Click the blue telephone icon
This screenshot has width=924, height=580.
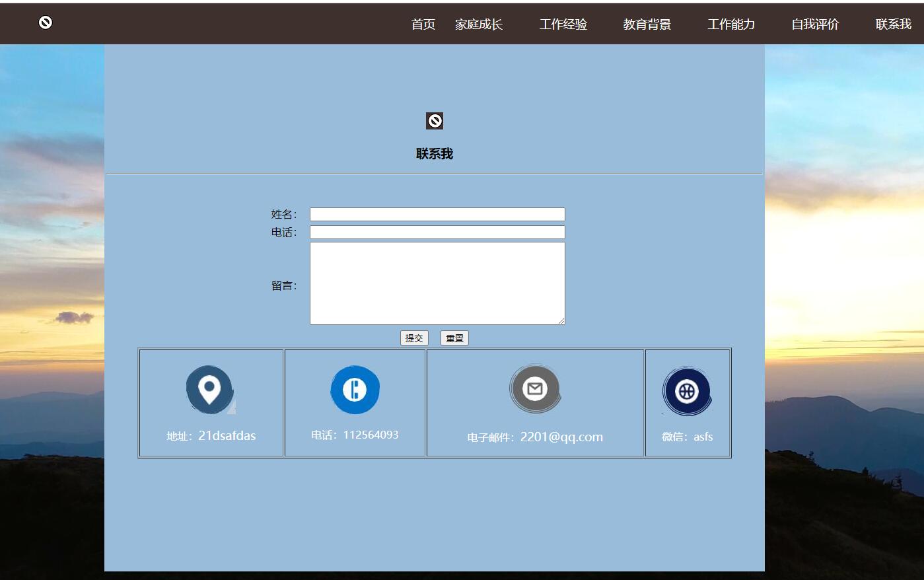[x=355, y=390]
